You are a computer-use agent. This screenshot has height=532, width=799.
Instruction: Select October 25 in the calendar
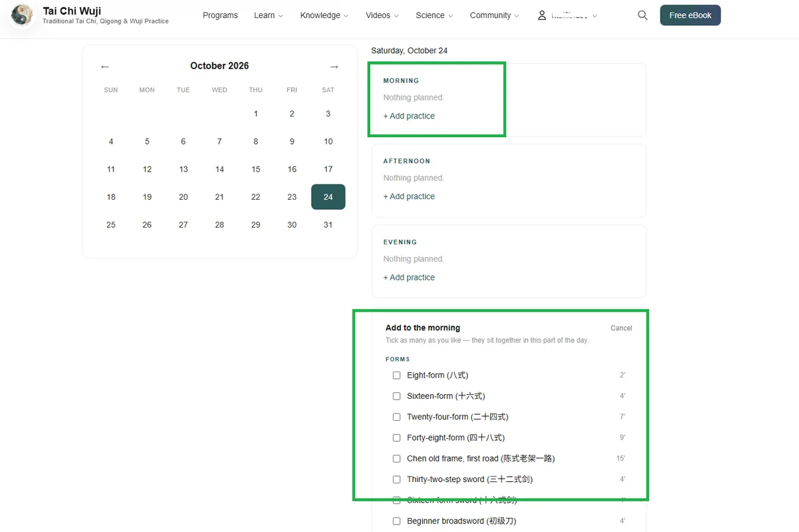click(111, 225)
